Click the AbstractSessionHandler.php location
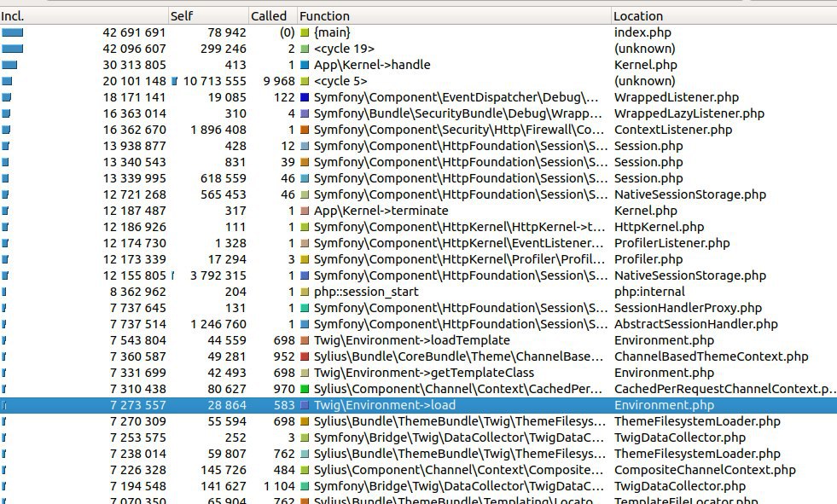 click(696, 324)
